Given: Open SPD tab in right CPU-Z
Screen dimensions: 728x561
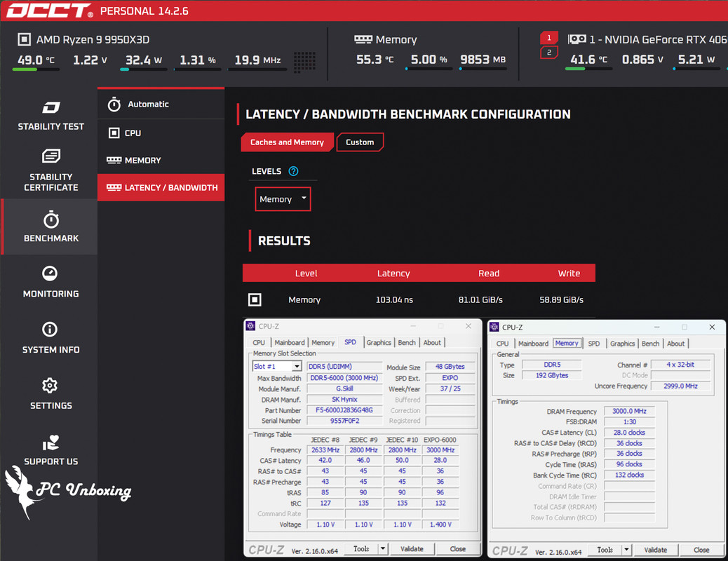Looking at the screenshot, I should coord(594,343).
